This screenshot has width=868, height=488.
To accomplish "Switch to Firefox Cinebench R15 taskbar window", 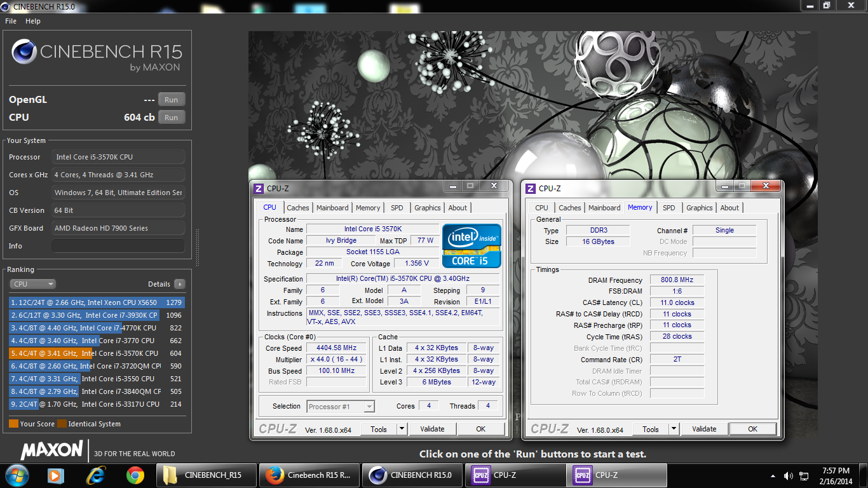I will click(x=309, y=475).
